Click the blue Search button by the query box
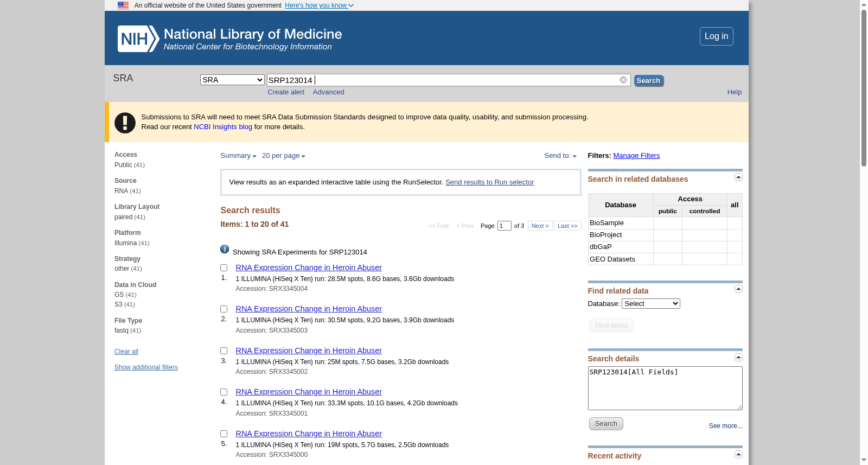 coord(648,80)
